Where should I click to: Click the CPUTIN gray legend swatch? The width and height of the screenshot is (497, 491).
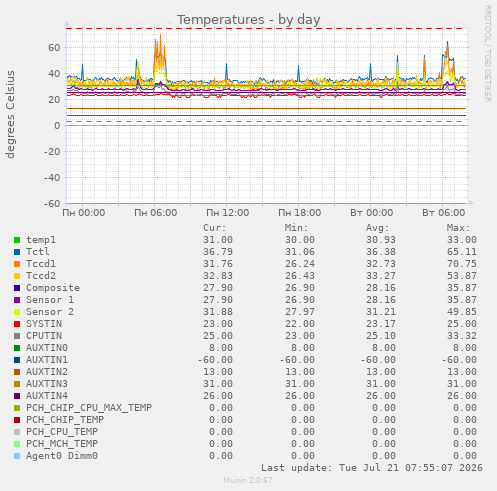tap(17, 336)
